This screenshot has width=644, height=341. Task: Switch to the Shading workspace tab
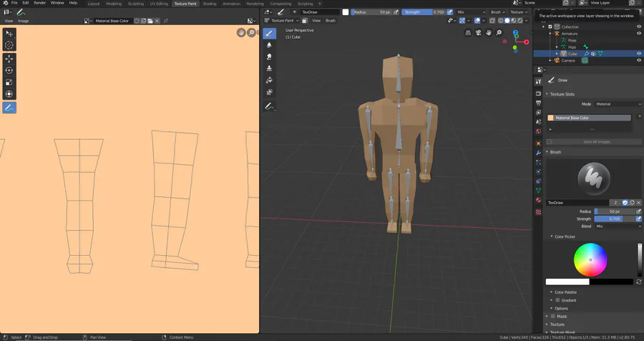coord(209,4)
